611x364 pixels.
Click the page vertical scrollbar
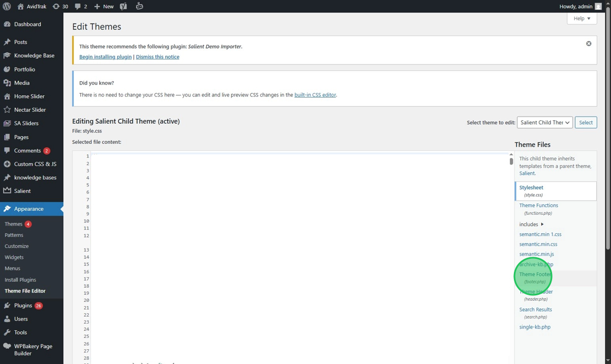click(x=608, y=129)
